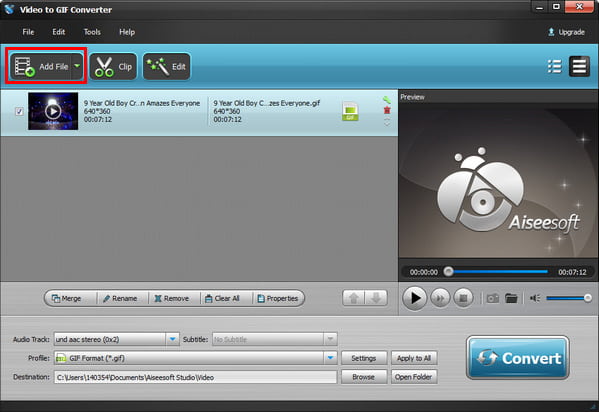Browse for destination folder
The height and width of the screenshot is (412, 599).
[x=364, y=377]
